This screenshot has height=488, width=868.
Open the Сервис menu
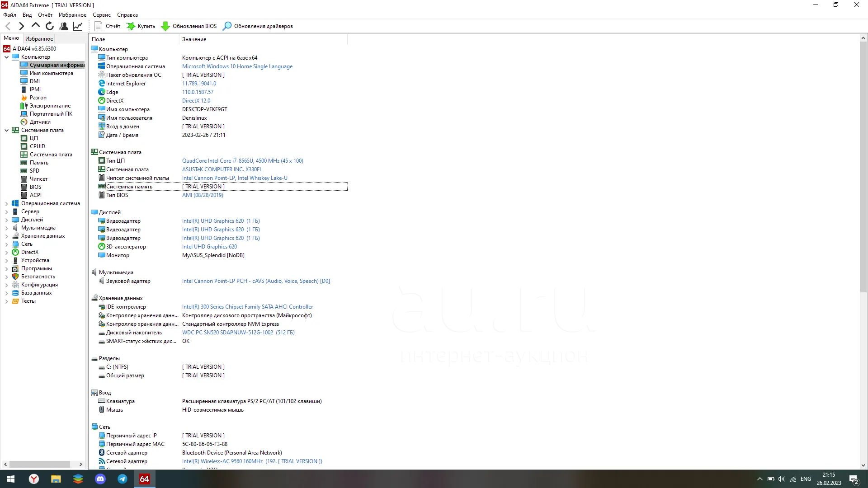click(102, 15)
